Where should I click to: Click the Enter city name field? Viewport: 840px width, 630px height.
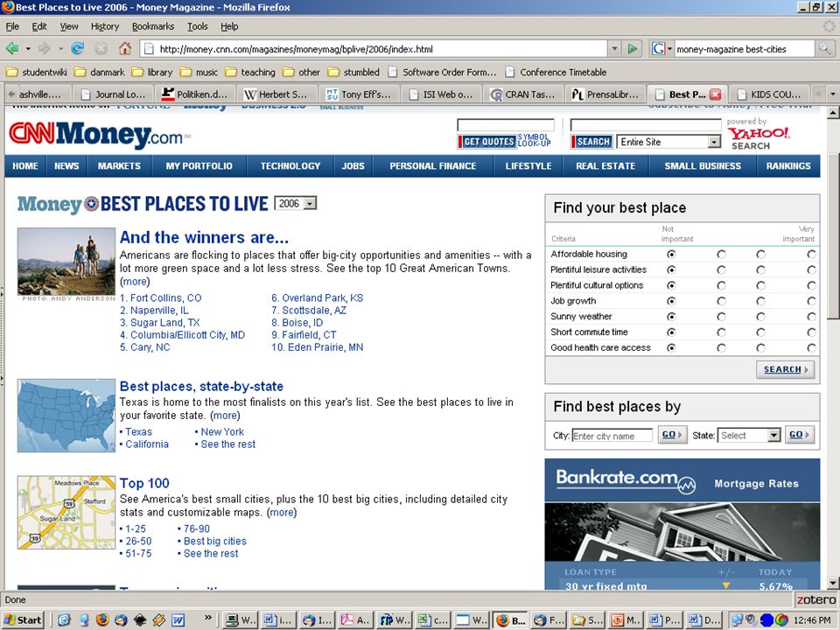click(612, 436)
